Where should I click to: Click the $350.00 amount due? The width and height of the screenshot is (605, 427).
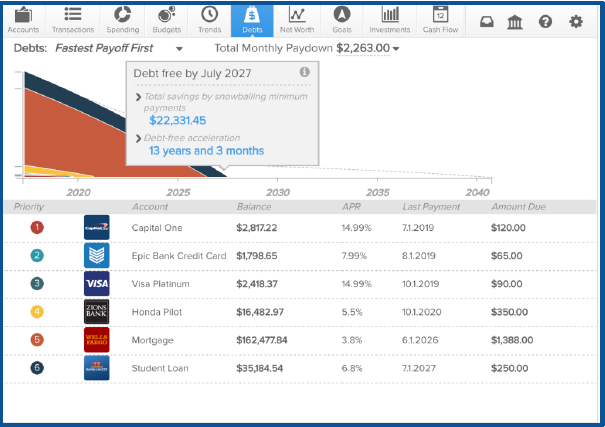[509, 312]
